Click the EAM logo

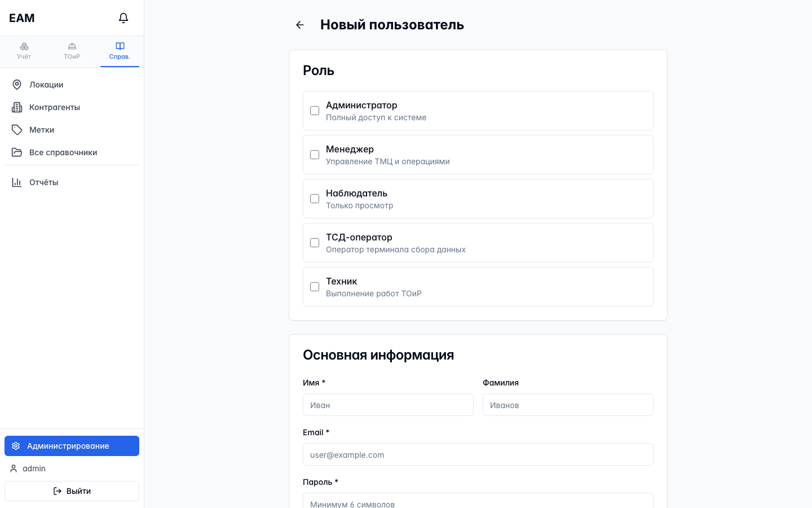pos(22,18)
